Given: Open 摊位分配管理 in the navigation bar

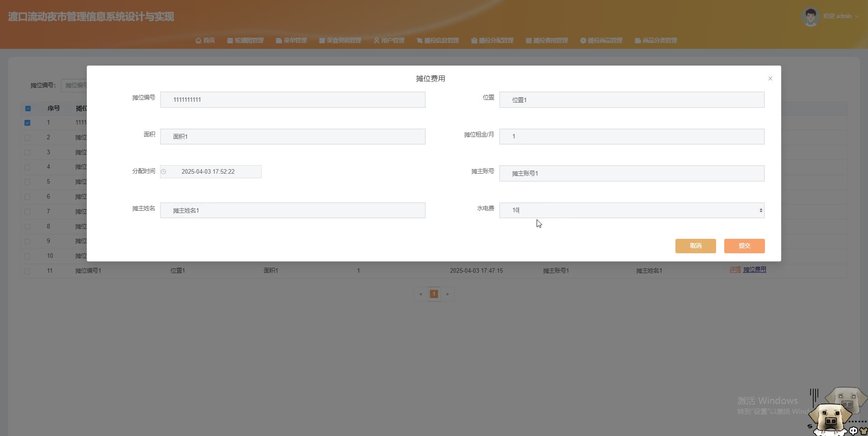Looking at the screenshot, I should 492,40.
